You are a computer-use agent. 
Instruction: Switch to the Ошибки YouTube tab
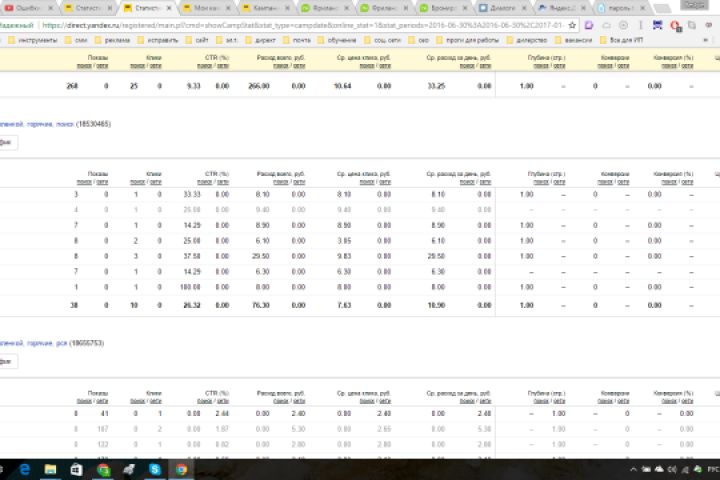(28, 8)
